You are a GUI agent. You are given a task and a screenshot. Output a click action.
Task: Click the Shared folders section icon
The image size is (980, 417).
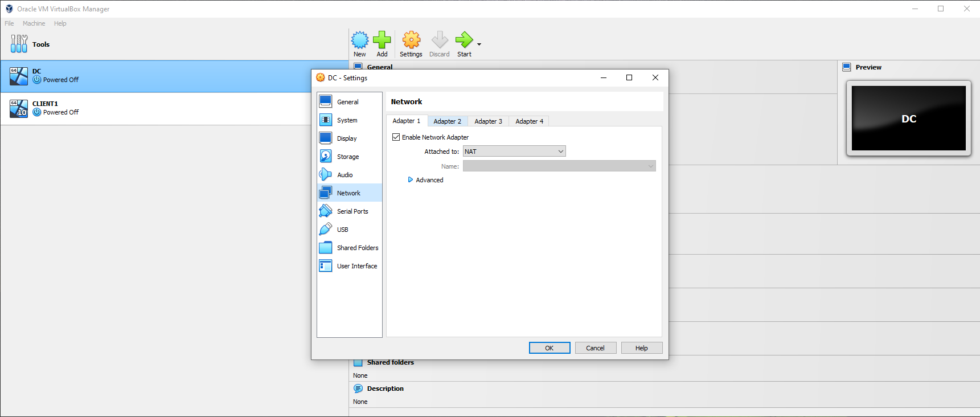click(358, 363)
